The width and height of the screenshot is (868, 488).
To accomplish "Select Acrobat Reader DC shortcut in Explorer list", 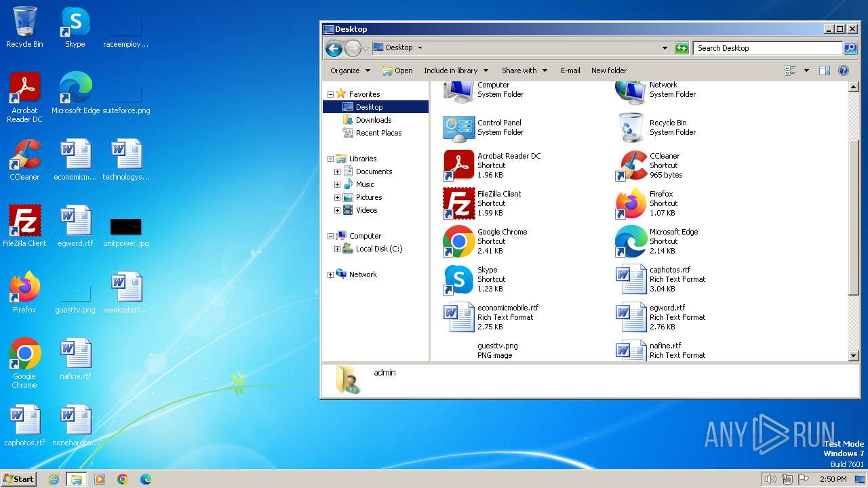I will click(492, 165).
